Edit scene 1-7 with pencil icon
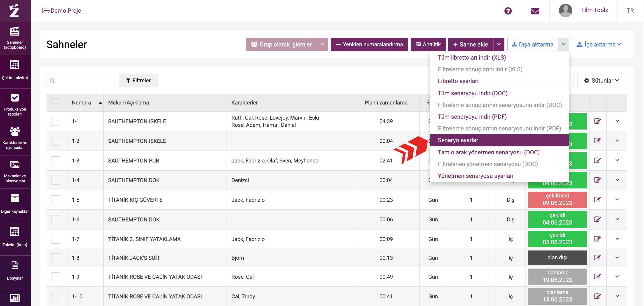This screenshot has height=306, width=644. [597, 239]
